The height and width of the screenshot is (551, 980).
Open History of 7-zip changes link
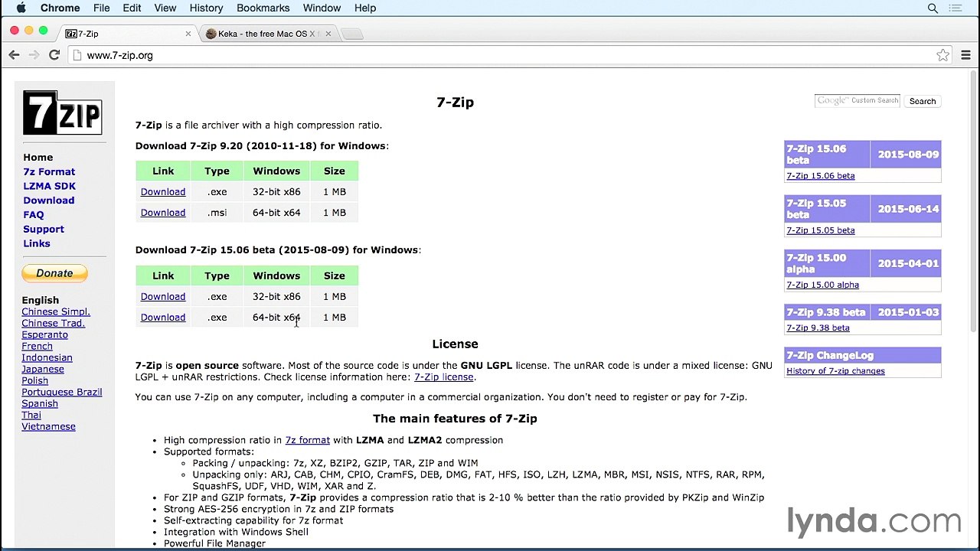point(835,371)
